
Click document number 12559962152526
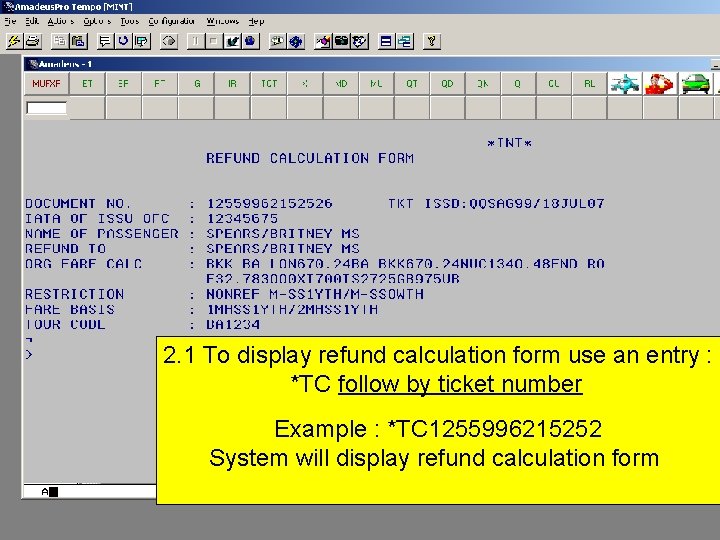pos(270,203)
